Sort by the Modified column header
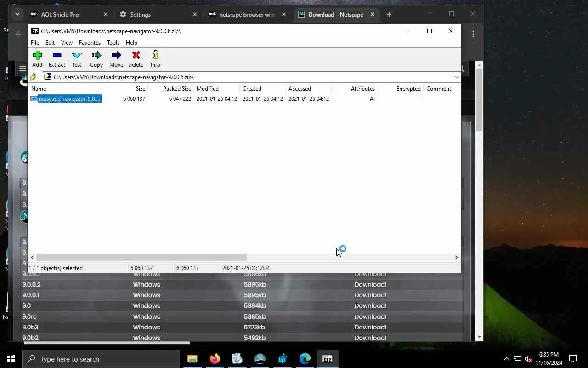The width and height of the screenshot is (588, 368). pos(217,89)
